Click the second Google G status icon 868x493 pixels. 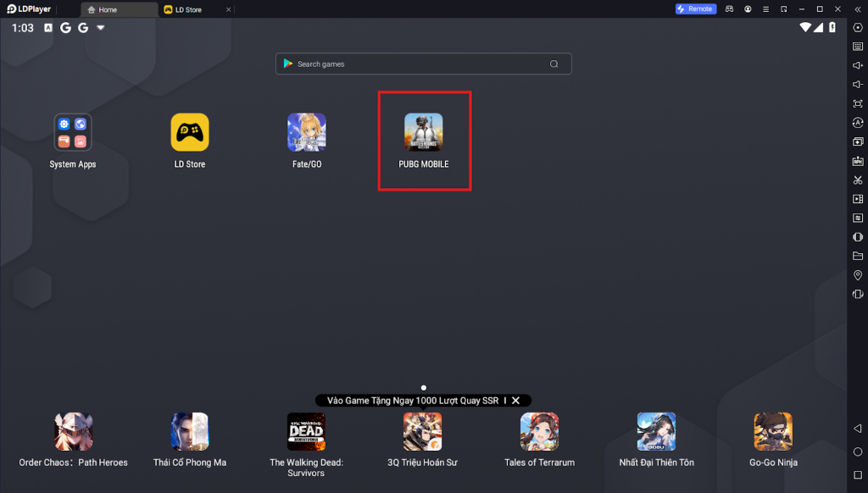point(83,28)
